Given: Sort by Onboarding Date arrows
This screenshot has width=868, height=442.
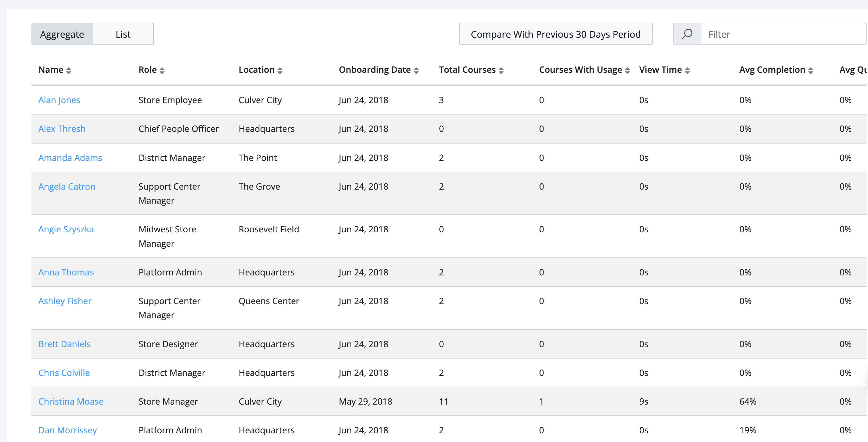Looking at the screenshot, I should click(x=416, y=70).
